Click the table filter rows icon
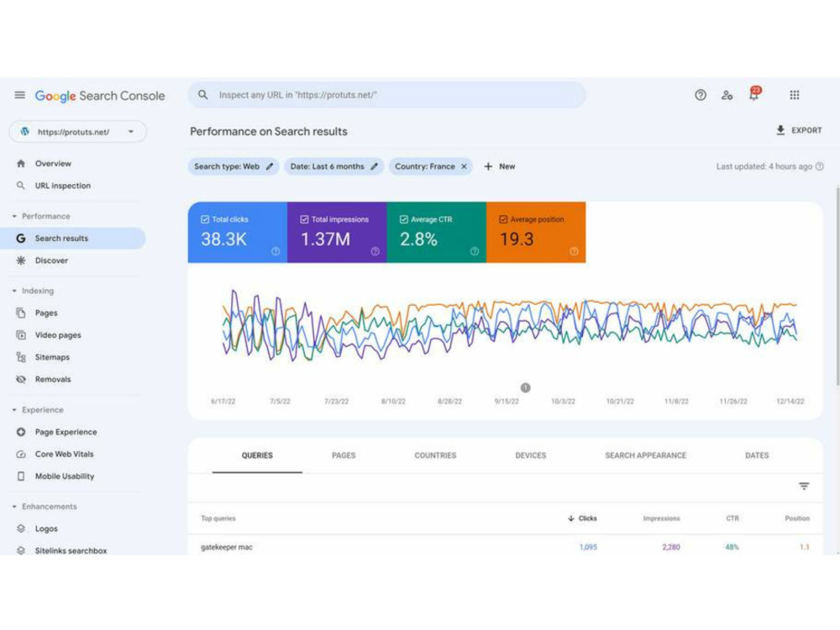The height and width of the screenshot is (630, 840). (x=804, y=486)
